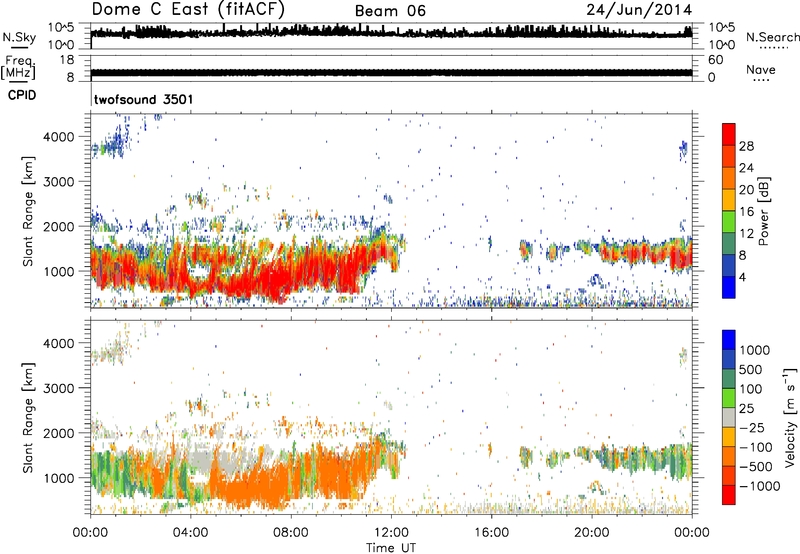Click the "3000" tick of the Power panel
The width and height of the screenshot is (800, 554).
pyautogui.click(x=58, y=182)
